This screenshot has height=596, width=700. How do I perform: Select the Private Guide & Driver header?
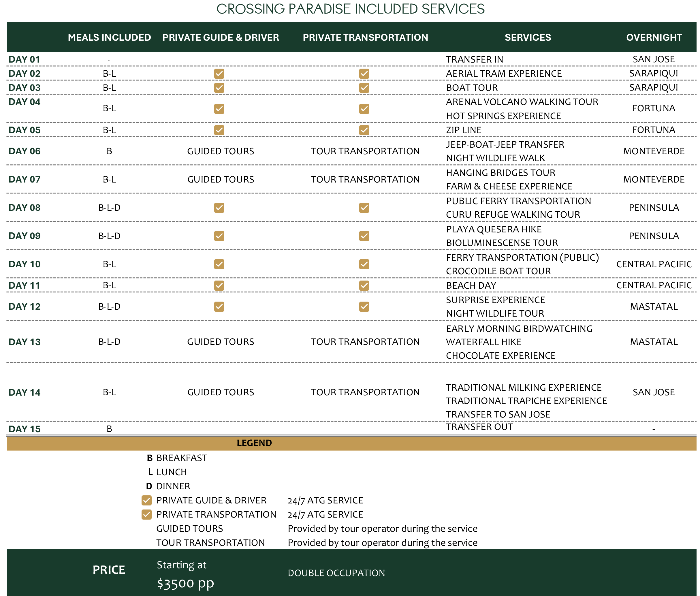click(221, 37)
